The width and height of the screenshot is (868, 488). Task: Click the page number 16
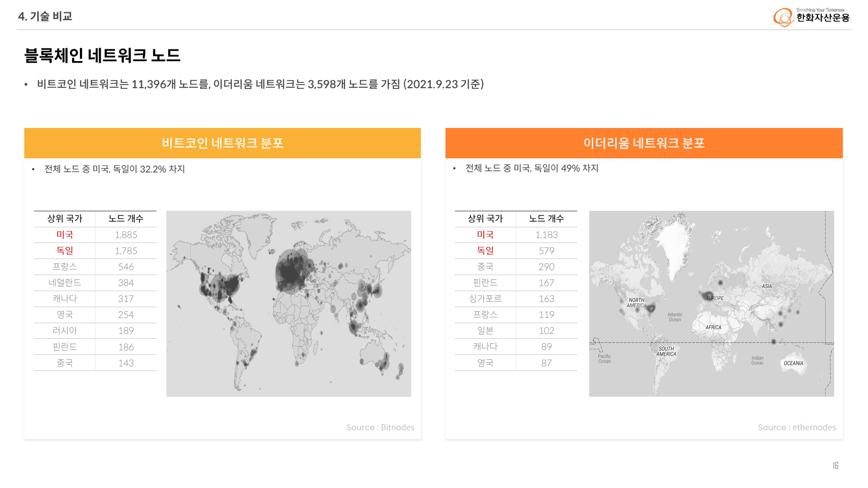tap(835, 465)
